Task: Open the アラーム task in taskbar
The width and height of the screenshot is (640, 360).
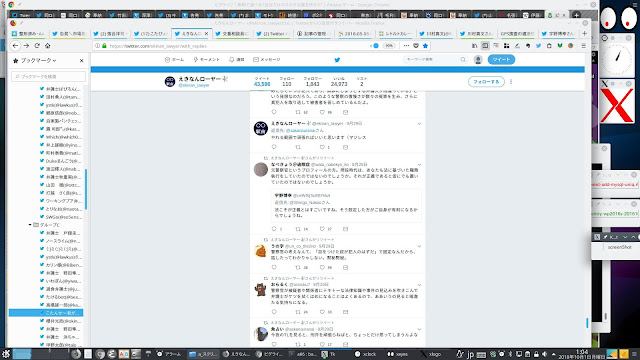Action: [x=169, y=354]
